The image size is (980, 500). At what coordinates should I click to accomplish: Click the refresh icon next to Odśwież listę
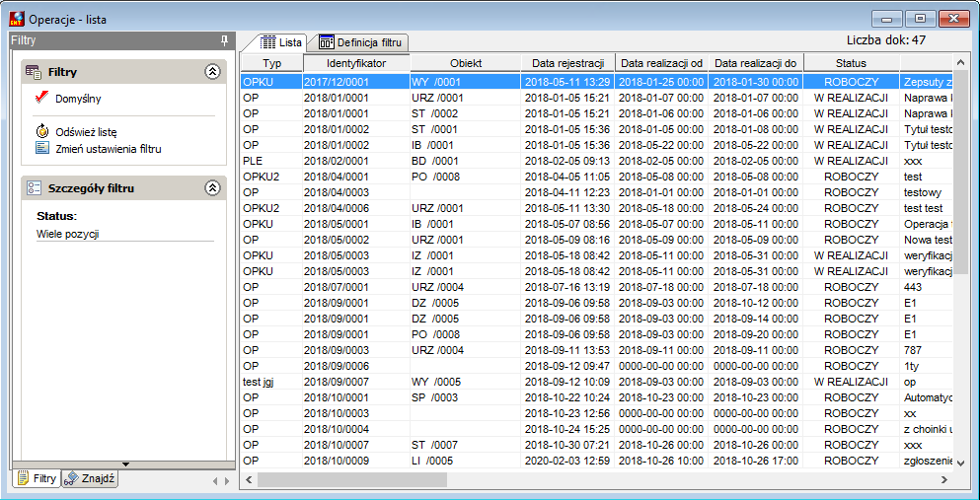point(42,132)
